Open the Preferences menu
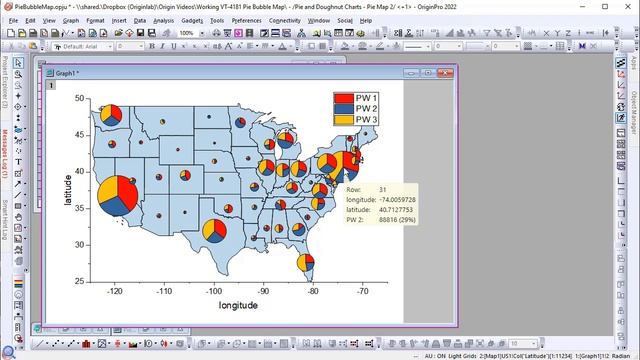 click(246, 20)
